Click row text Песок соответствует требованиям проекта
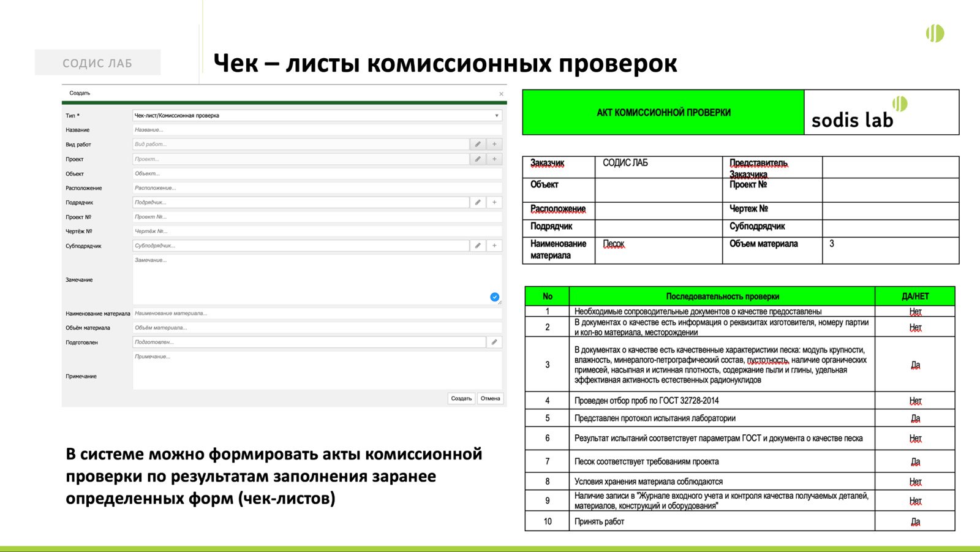 pos(646,461)
